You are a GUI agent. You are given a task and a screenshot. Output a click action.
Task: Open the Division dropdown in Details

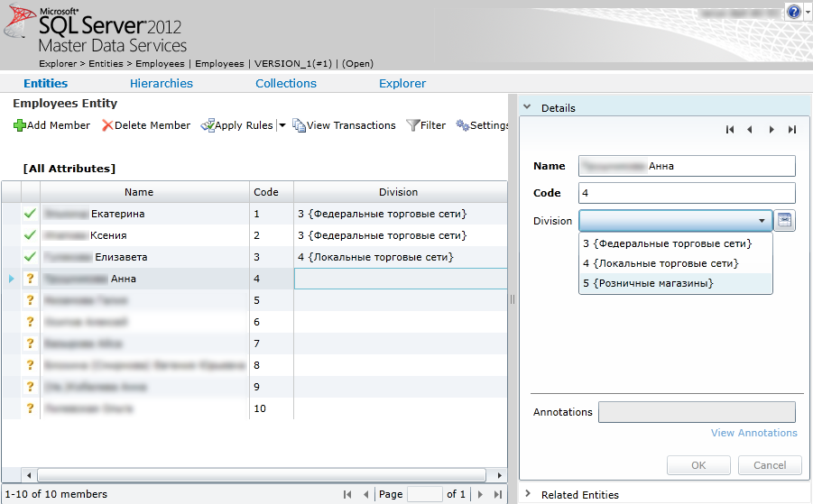point(676,221)
